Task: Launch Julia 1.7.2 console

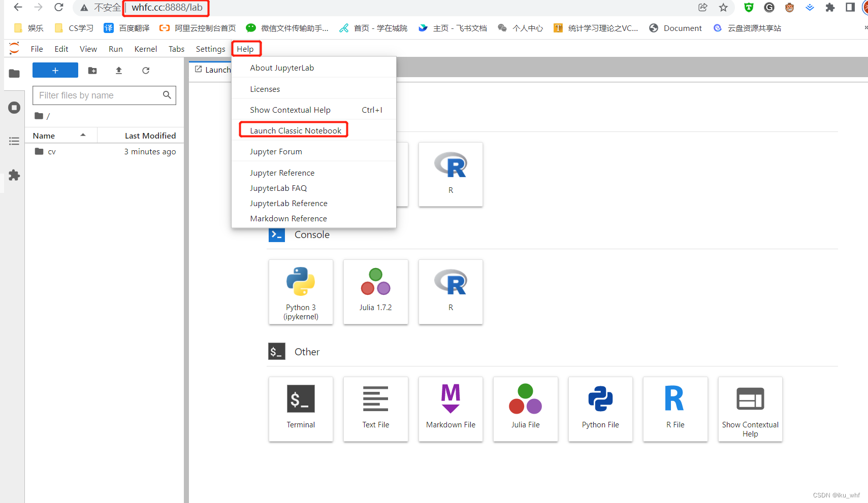Action: click(375, 292)
